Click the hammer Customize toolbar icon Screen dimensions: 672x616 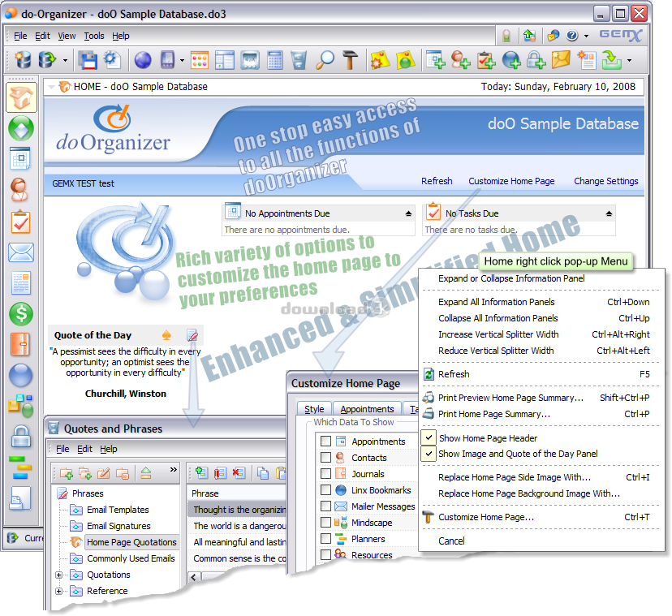(350, 60)
